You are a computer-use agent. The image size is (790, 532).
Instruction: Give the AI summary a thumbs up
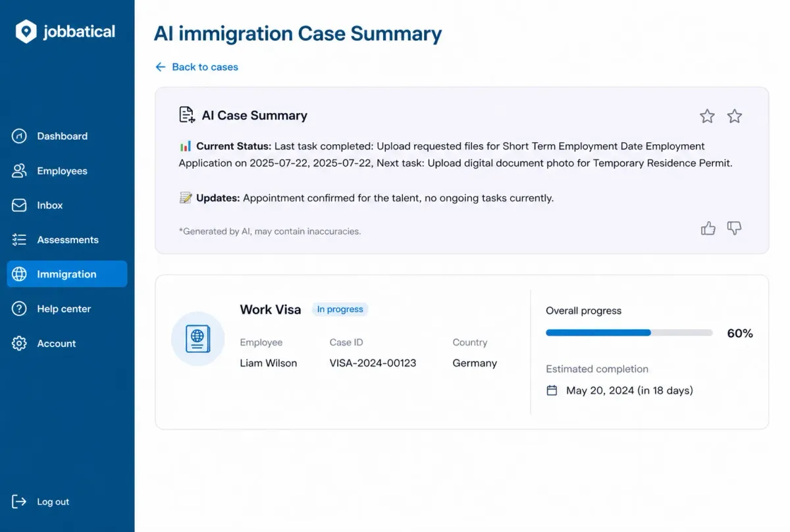tap(708, 228)
